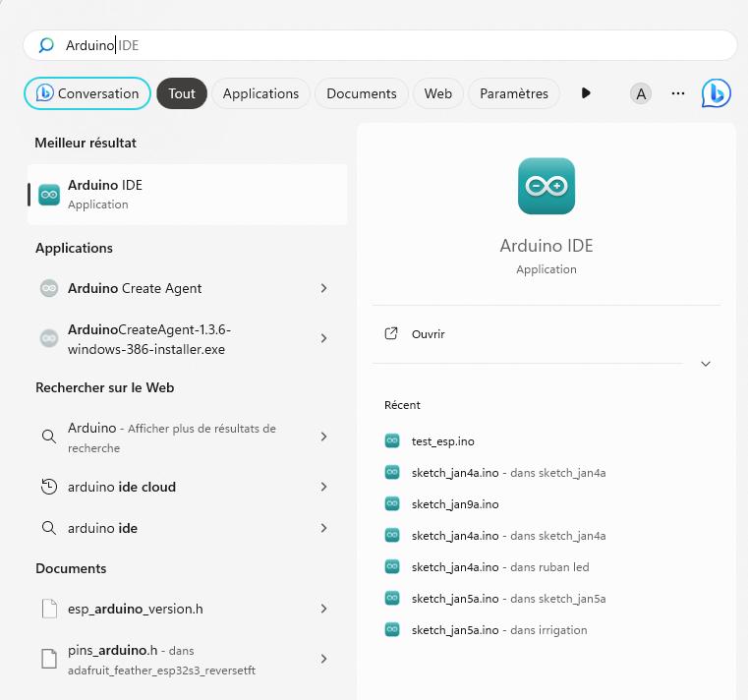The image size is (748, 700).
Task: Click large Arduino IDE logo in preview pane
Action: point(547,186)
